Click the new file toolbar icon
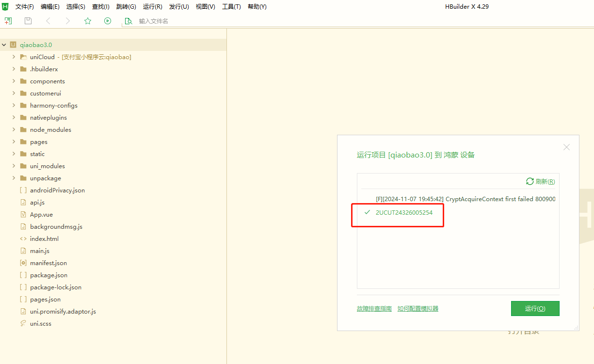This screenshot has width=594, height=364. click(8, 21)
